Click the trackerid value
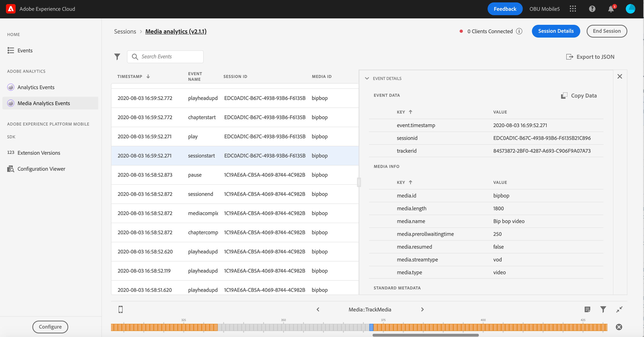The image size is (644, 337). point(542,151)
